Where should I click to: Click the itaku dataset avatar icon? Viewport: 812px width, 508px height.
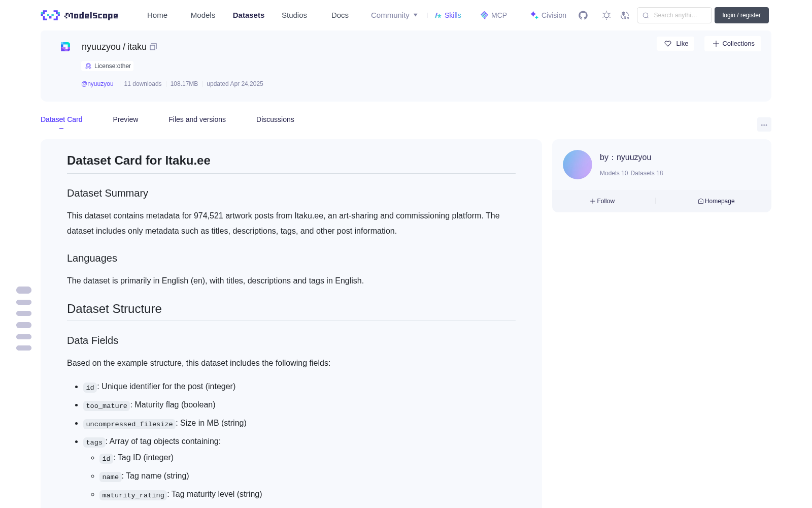click(x=65, y=47)
